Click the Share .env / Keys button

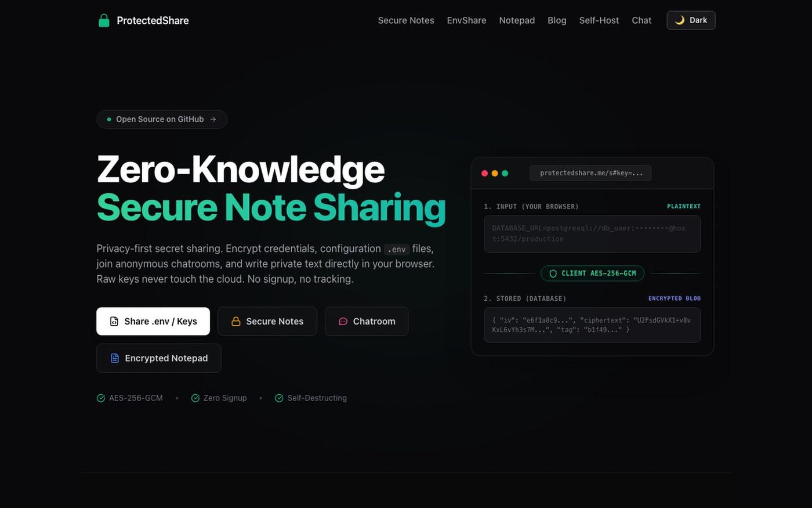[153, 321]
